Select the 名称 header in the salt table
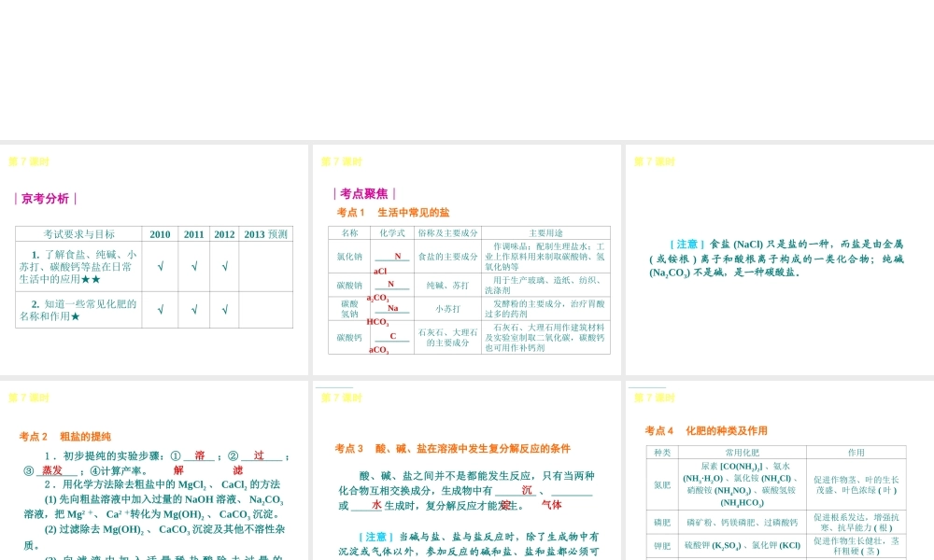 point(349,232)
